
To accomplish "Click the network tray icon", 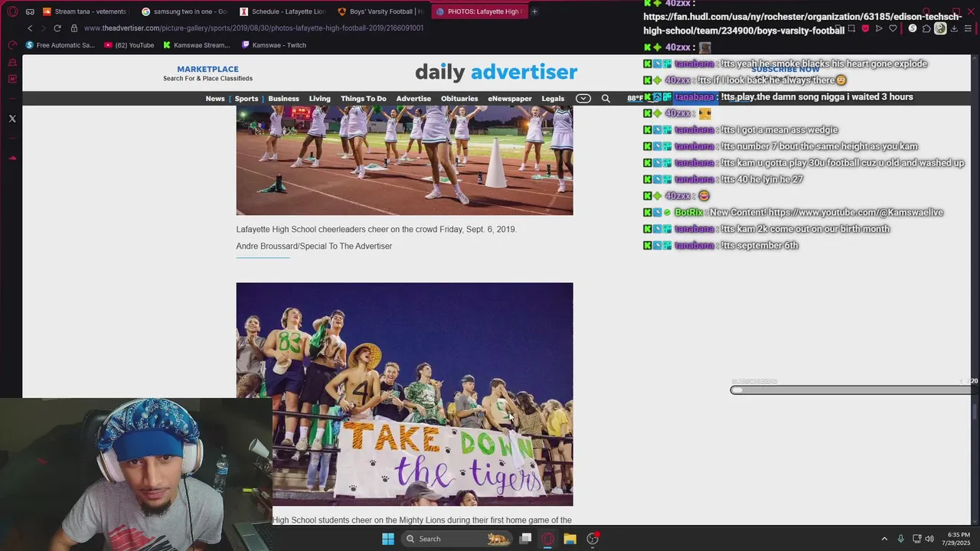I will (916, 539).
